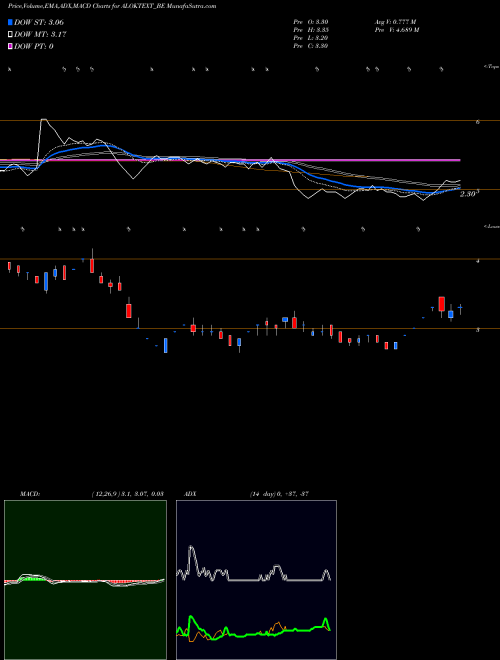
Task: Click the 2.30 price label on EMA chart
Action: 469,194
